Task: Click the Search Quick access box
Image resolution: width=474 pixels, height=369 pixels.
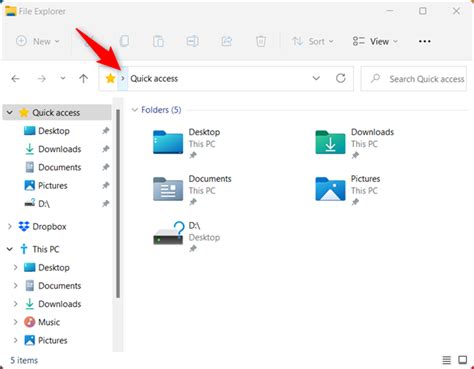Action: (414, 79)
